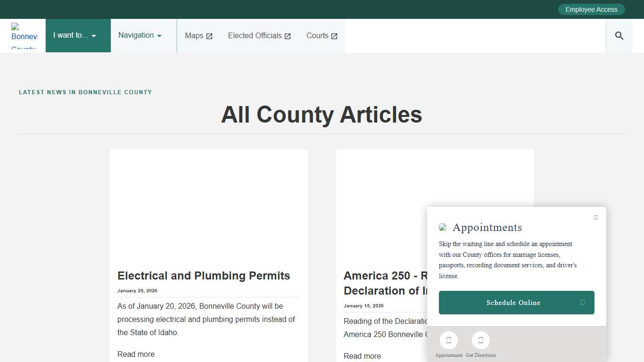Viewport: 644px width, 362px height.
Task: Open the Navigation chevron arrow
Action: [x=159, y=35]
